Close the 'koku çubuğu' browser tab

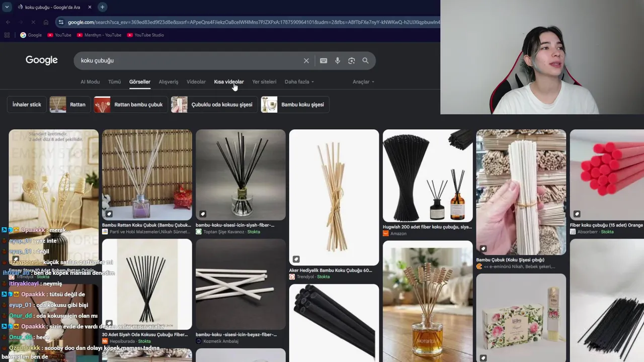pyautogui.click(x=90, y=7)
